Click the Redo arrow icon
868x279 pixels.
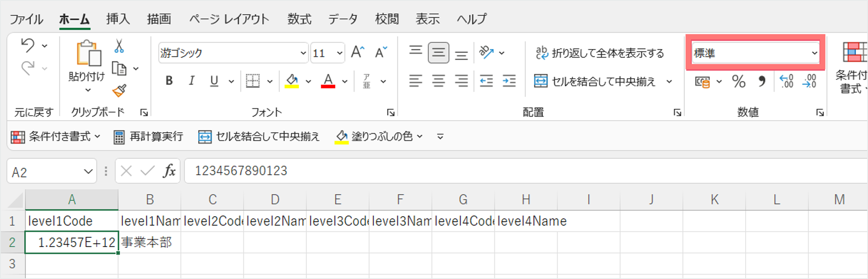point(28,68)
